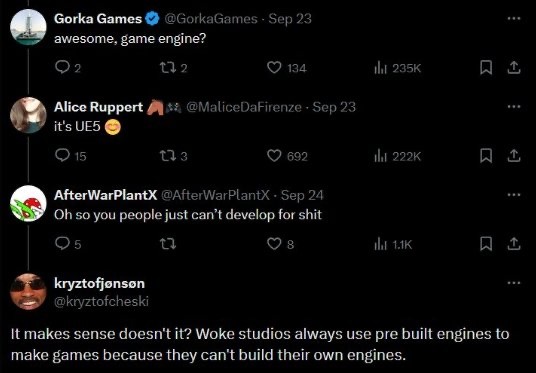Open the Sep 24 timestamp link
The width and height of the screenshot is (536, 373).
(x=302, y=195)
